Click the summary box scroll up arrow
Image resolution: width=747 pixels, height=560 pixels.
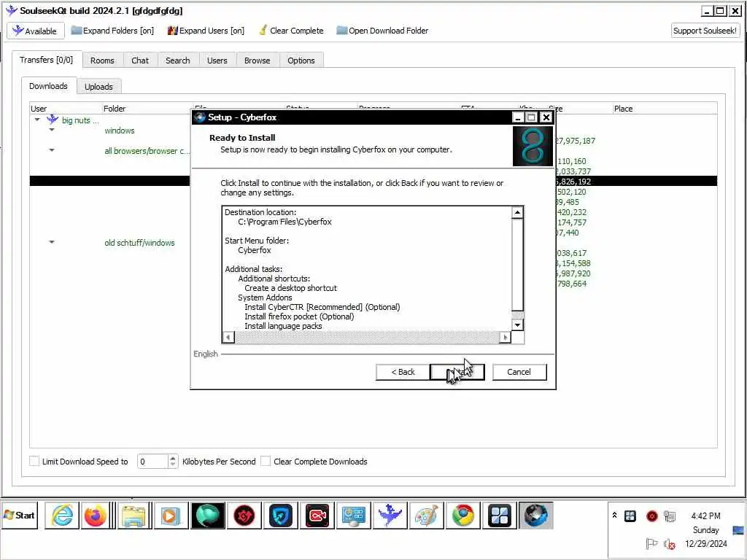tap(517, 212)
